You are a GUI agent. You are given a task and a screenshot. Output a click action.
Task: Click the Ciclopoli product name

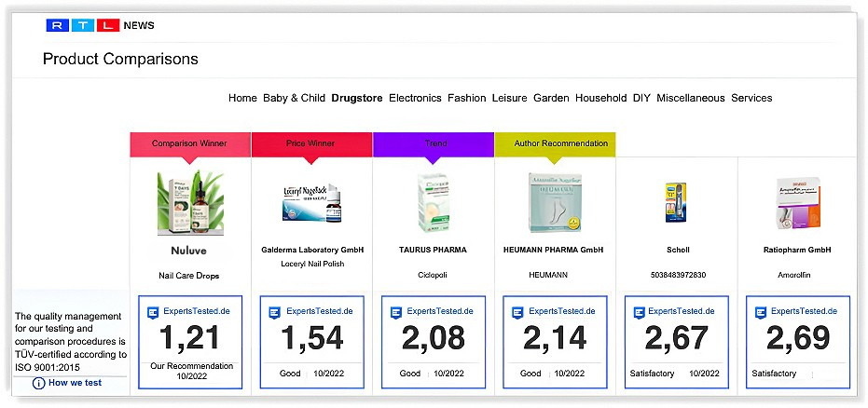(x=433, y=275)
